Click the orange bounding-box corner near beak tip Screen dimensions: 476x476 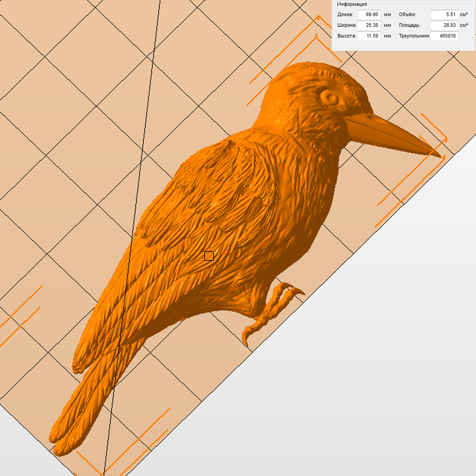pyautogui.click(x=446, y=139)
